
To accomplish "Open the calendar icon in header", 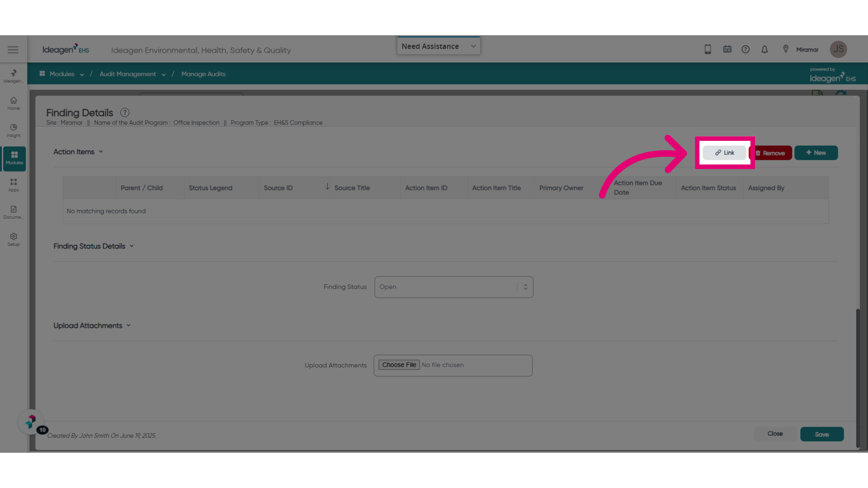I will pos(727,49).
